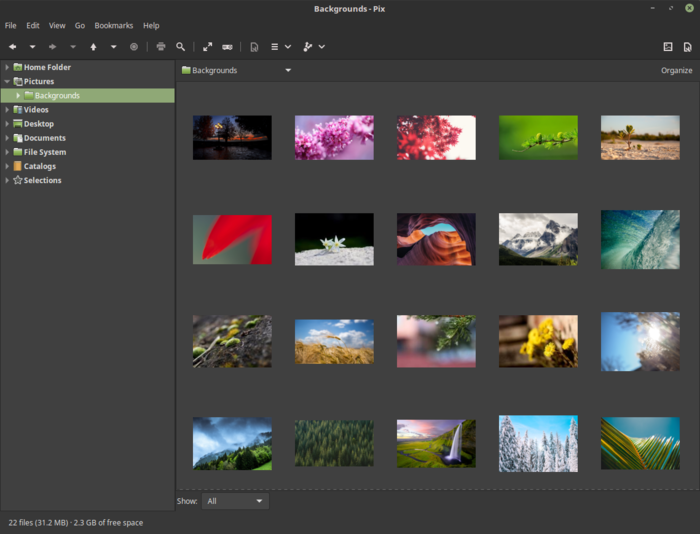
Task: Click the image viewer icon at top right
Action: (668, 46)
